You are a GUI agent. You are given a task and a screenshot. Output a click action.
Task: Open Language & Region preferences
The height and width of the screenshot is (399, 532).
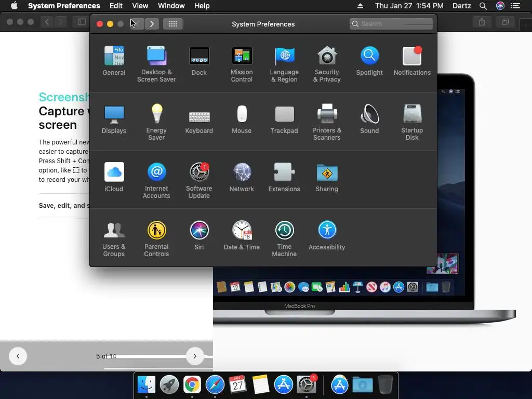tap(284, 64)
